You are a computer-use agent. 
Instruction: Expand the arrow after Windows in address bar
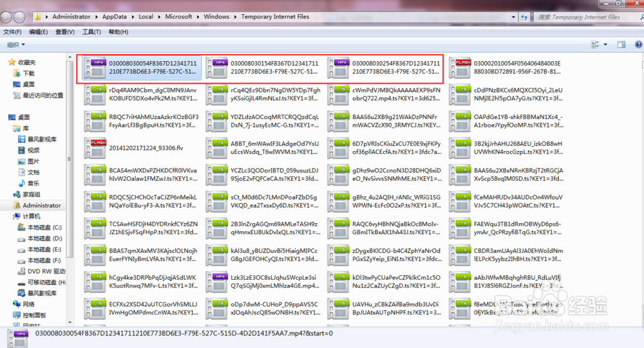pos(235,17)
